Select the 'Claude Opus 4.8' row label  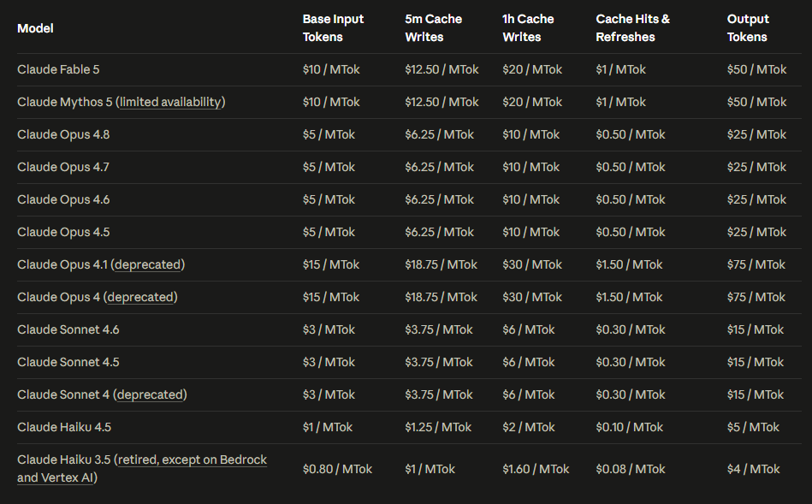click(63, 134)
